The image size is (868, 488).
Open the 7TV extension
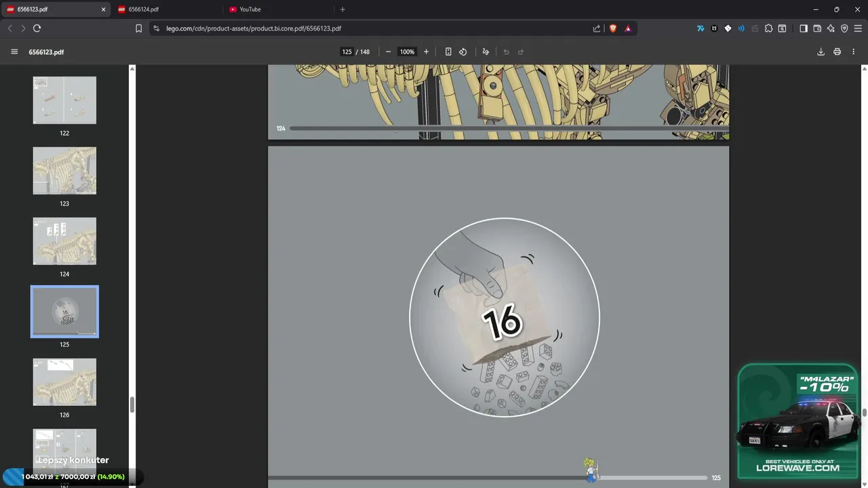701,28
